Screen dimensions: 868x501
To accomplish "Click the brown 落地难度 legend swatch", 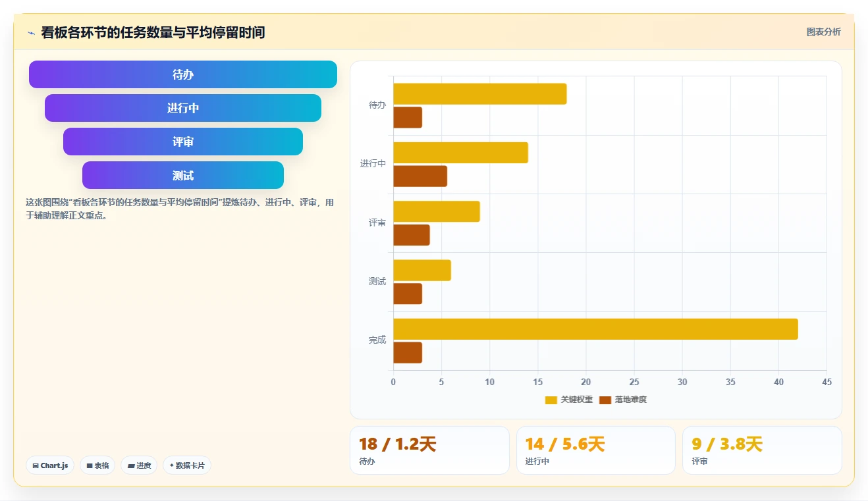I will point(605,400).
